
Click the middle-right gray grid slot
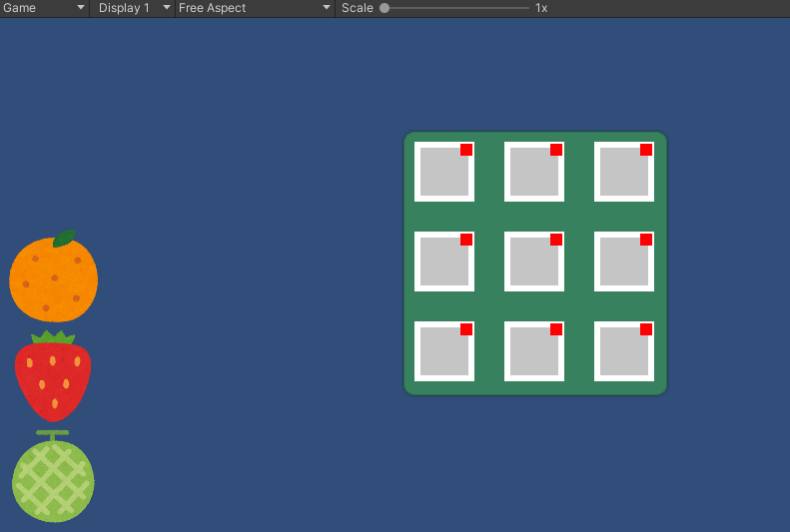click(622, 264)
